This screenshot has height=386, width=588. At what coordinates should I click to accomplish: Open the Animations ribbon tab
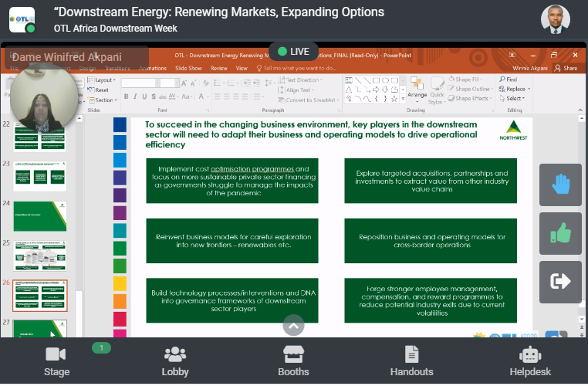tap(152, 68)
